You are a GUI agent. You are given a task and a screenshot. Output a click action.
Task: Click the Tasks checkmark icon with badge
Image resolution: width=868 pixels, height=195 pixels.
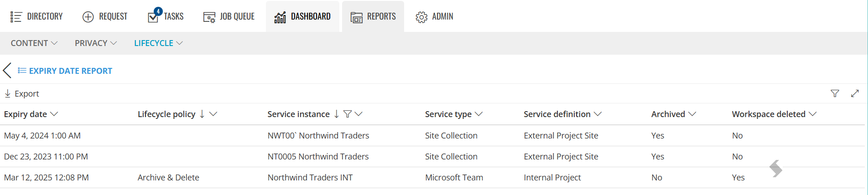point(154,15)
